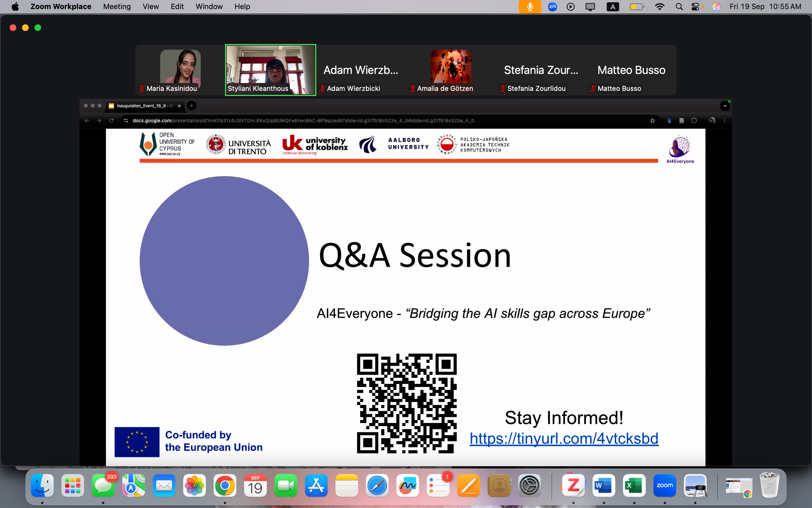Open Notes app in the Dock
The width and height of the screenshot is (812, 508).
pos(347,485)
